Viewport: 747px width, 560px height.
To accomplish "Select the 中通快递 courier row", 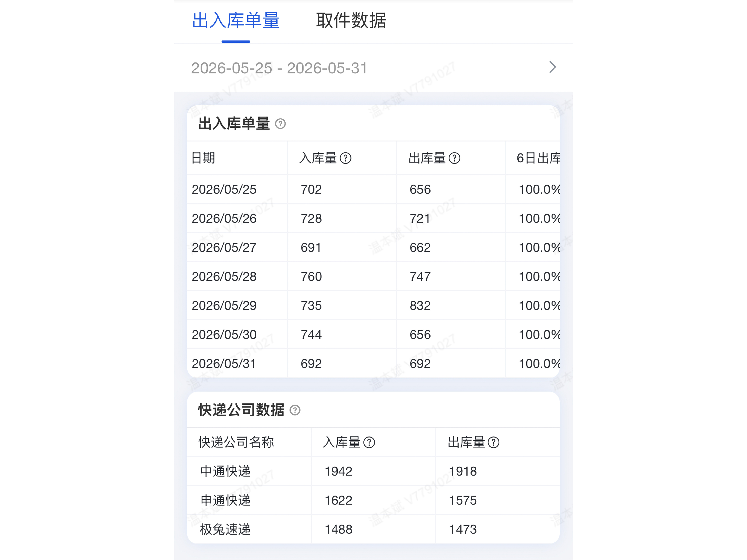I will click(x=373, y=471).
